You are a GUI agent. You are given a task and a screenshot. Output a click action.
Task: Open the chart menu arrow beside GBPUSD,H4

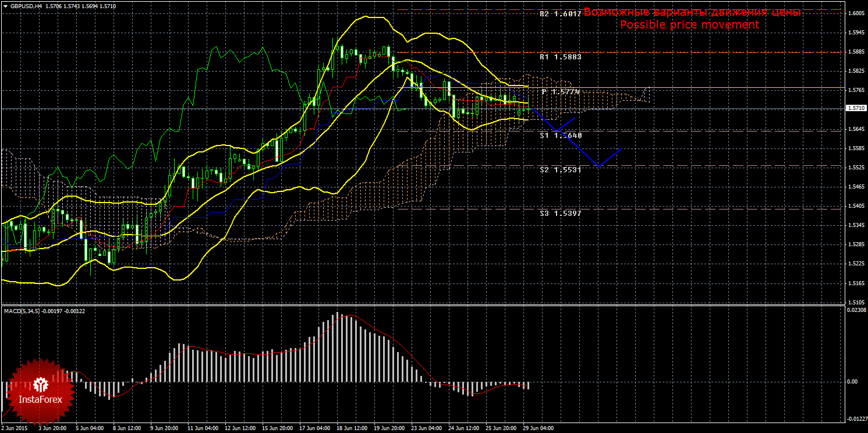(x=5, y=6)
